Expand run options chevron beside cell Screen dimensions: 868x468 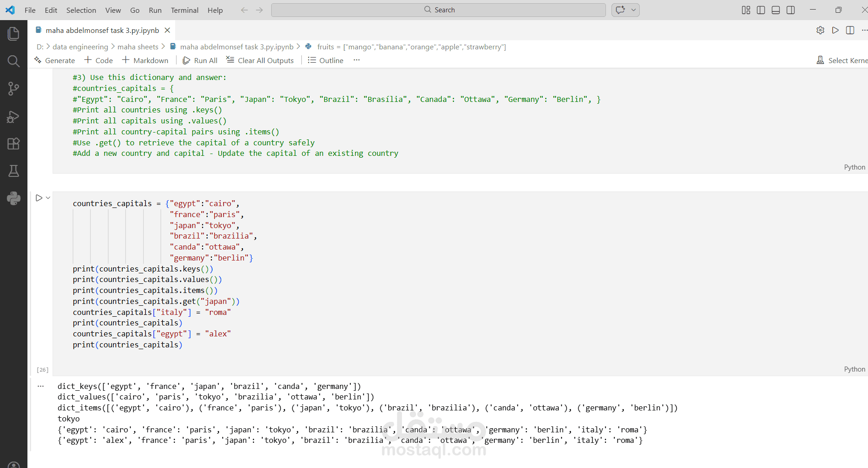click(x=48, y=198)
